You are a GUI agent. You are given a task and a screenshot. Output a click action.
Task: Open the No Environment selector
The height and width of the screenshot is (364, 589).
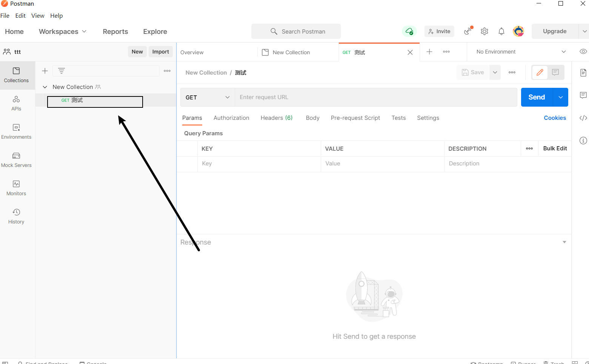pos(521,52)
